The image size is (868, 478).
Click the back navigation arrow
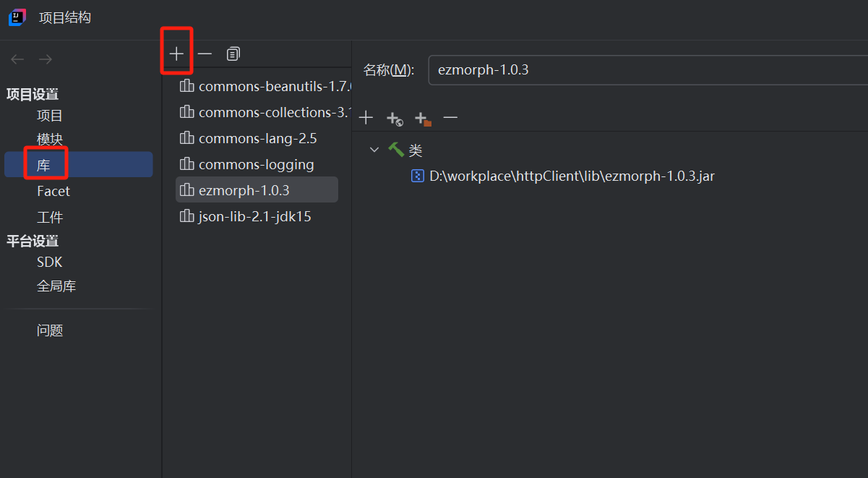click(17, 59)
